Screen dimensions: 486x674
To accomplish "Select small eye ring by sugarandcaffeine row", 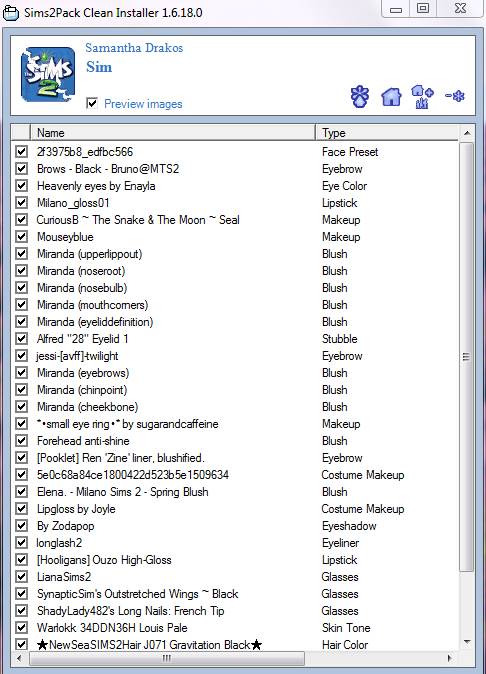I will point(235,424).
